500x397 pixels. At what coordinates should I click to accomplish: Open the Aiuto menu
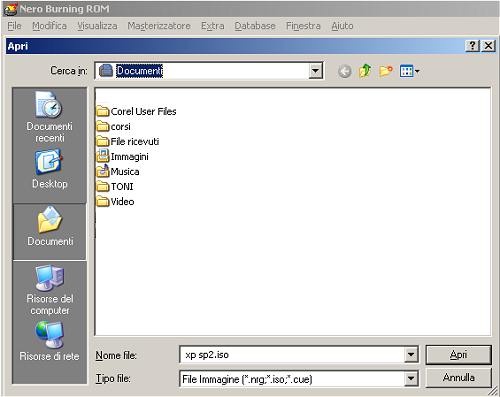pyautogui.click(x=342, y=26)
